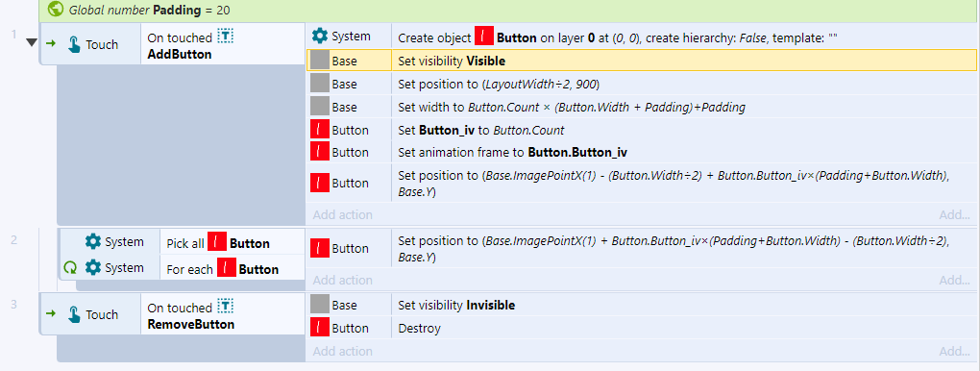Click the red Button icon beside the Destroy action

click(320, 328)
